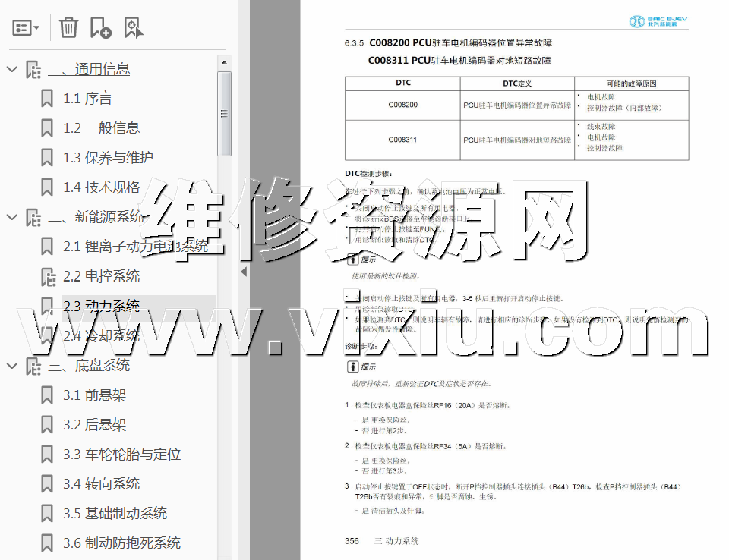Collapse the 三、底盘系统 section

tap(11, 366)
